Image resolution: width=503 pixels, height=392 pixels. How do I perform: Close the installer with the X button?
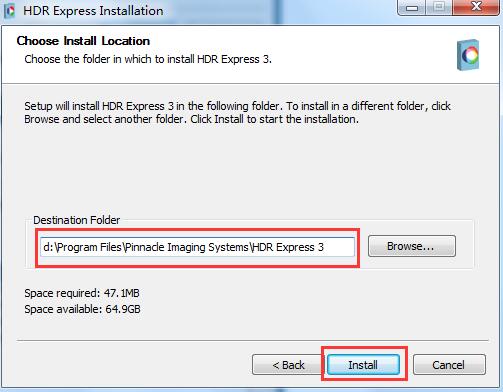pyautogui.click(x=476, y=7)
